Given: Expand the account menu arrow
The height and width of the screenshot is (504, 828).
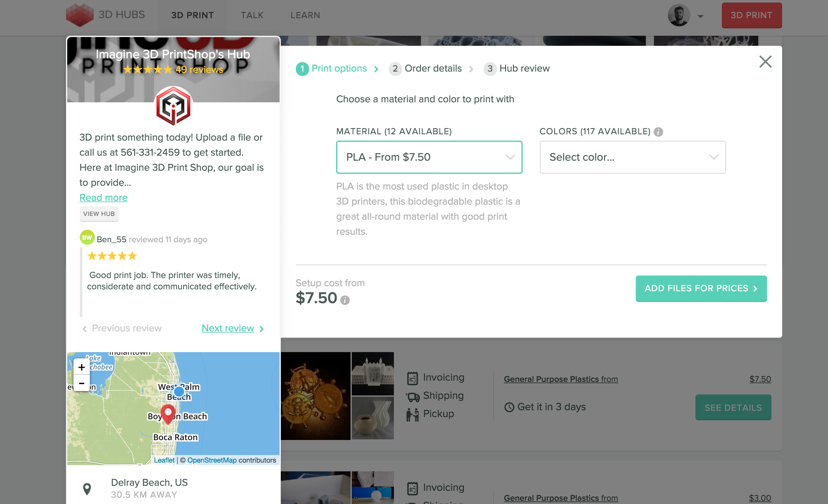Looking at the screenshot, I should tap(700, 16).
